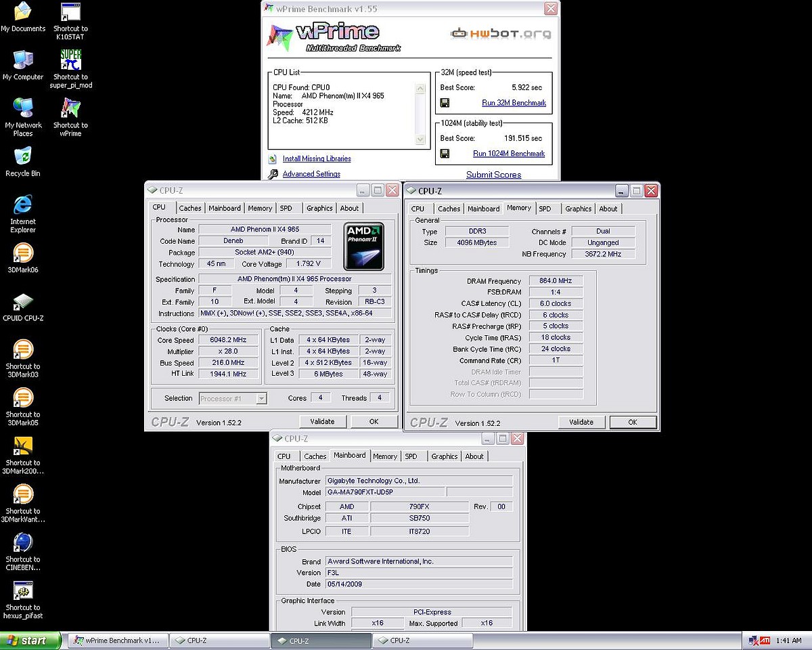Click the save icon beside Run 32M Benchmark
Image resolution: width=812 pixels, height=650 pixels.
coord(445,103)
